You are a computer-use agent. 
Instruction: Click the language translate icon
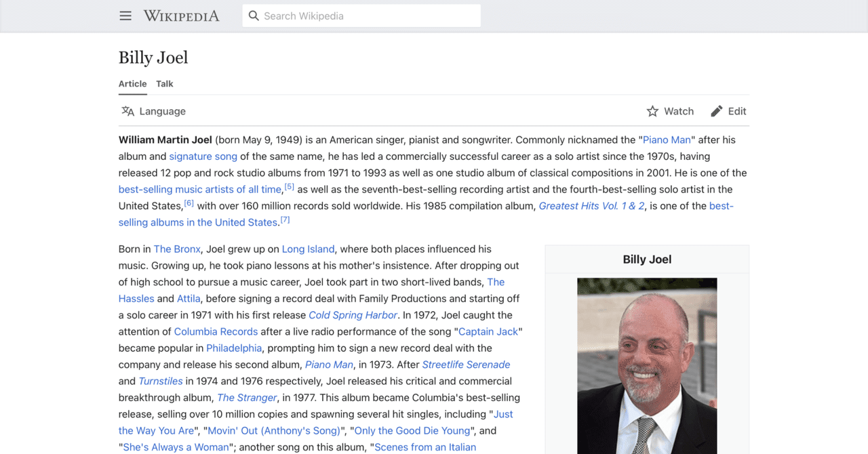tap(127, 111)
